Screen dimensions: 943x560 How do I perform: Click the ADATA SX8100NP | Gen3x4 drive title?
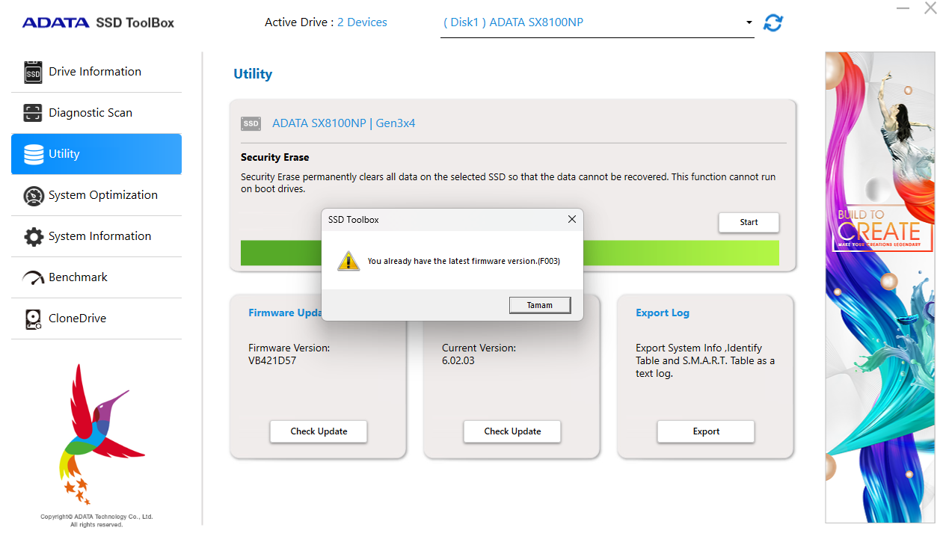(x=343, y=123)
